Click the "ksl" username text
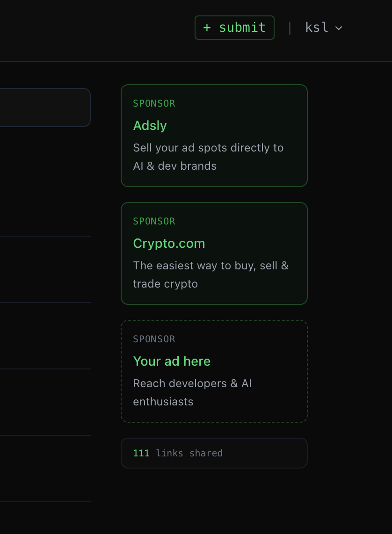The image size is (392, 534). click(317, 28)
